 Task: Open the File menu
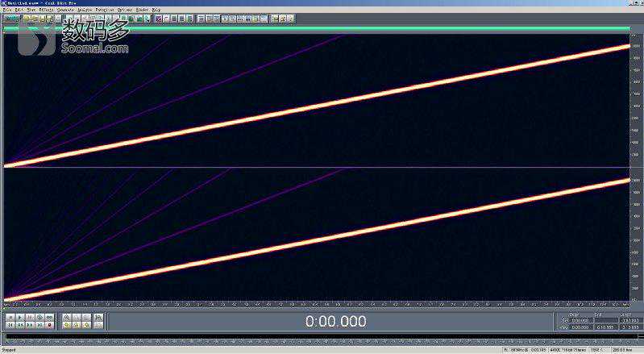tap(6, 10)
